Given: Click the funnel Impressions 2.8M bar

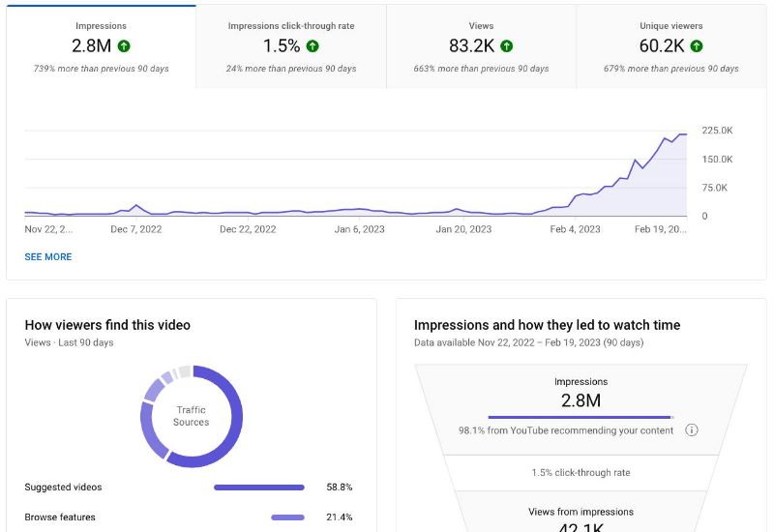Looking at the screenshot, I should click(x=580, y=418).
